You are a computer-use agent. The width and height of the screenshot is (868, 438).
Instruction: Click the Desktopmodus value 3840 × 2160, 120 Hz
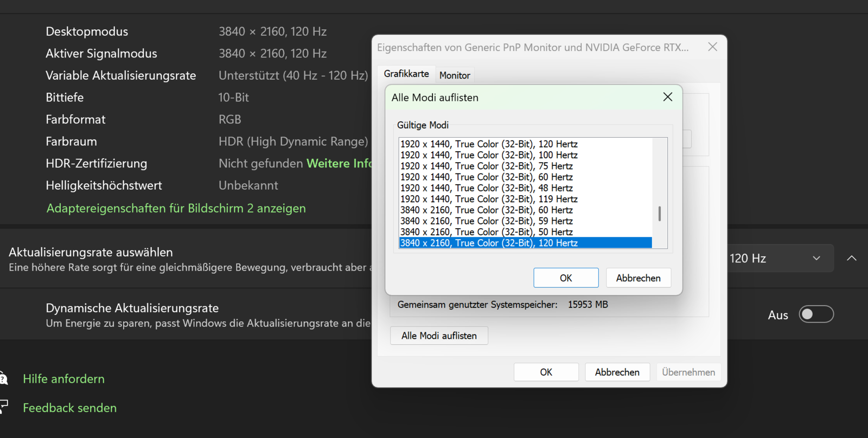tap(272, 31)
